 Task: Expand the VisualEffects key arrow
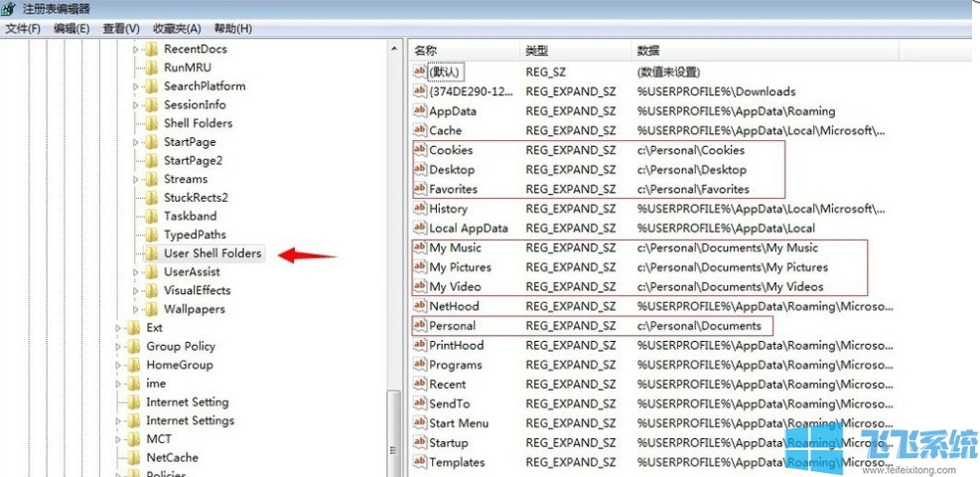coord(135,291)
